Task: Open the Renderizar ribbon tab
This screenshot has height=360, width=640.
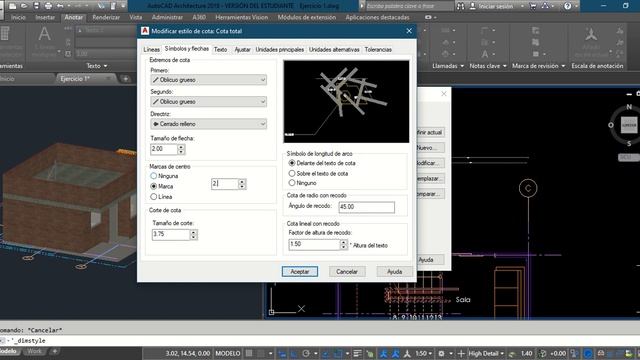Action: click(x=106, y=17)
